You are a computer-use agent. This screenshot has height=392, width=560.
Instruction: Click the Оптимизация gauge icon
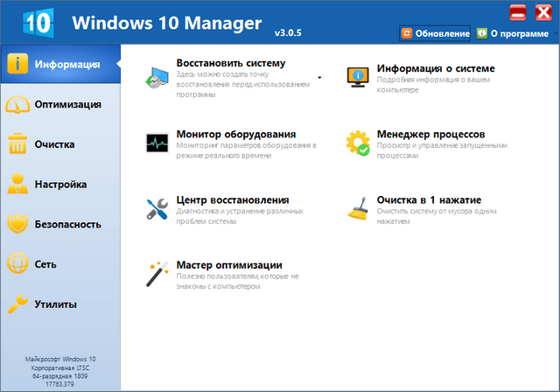pyautogui.click(x=17, y=104)
